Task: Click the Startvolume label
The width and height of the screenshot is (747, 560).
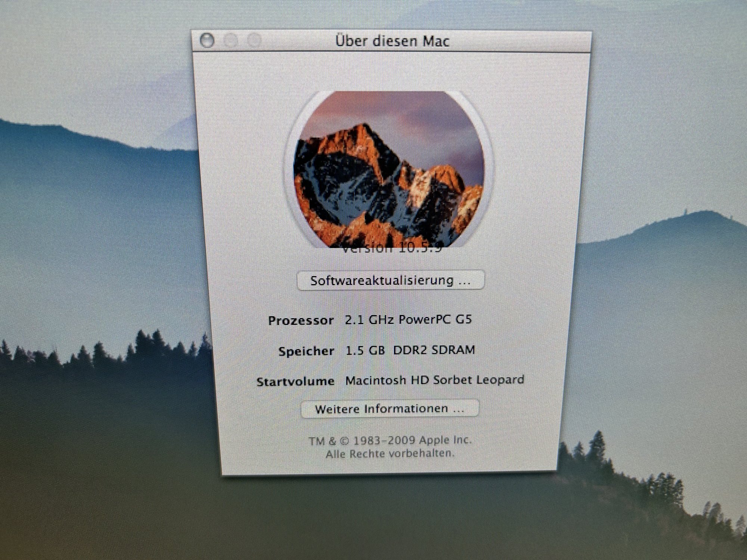Action: [295, 382]
